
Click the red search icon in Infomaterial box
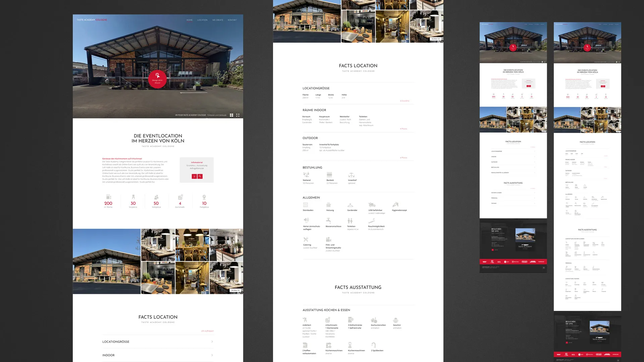[200, 176]
